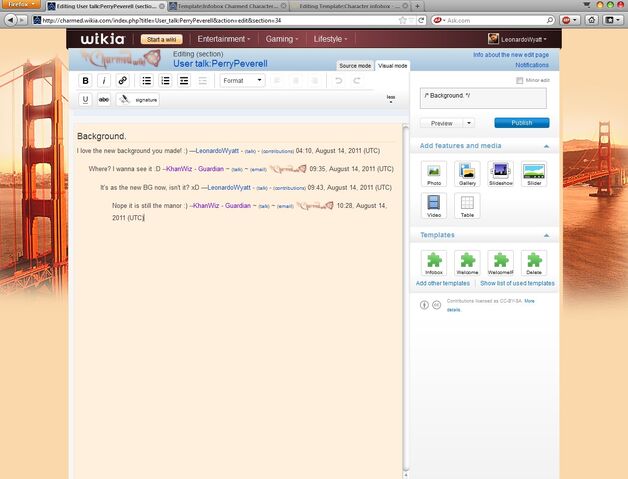Open the Firefox menu button
The image size is (628, 479).
pos(20,4)
